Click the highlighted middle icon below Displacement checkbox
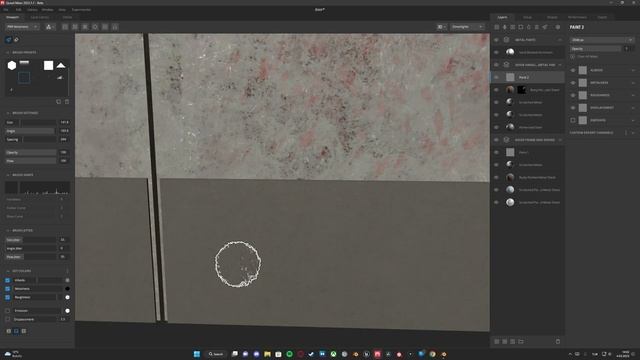 16,331
